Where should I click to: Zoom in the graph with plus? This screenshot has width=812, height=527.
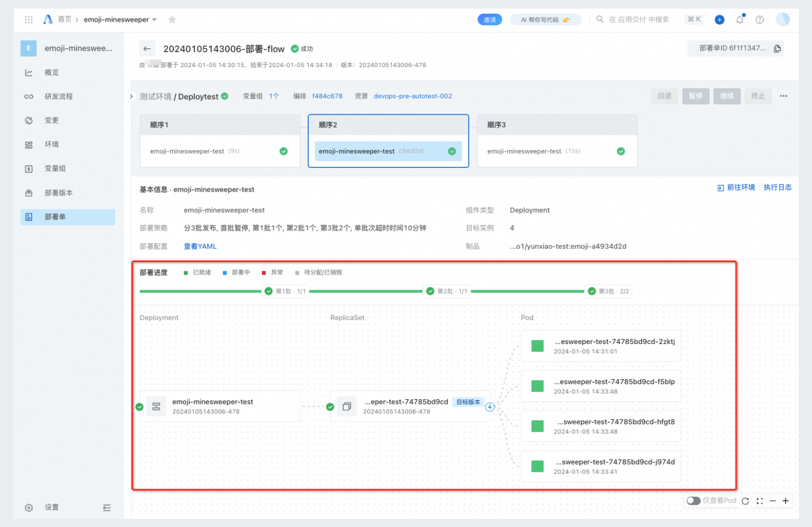pyautogui.click(x=786, y=501)
